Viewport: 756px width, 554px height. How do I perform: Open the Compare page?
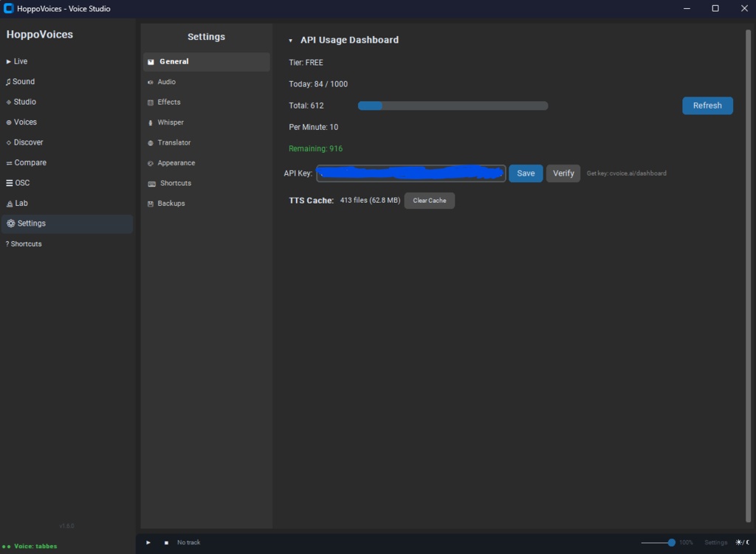click(67, 162)
